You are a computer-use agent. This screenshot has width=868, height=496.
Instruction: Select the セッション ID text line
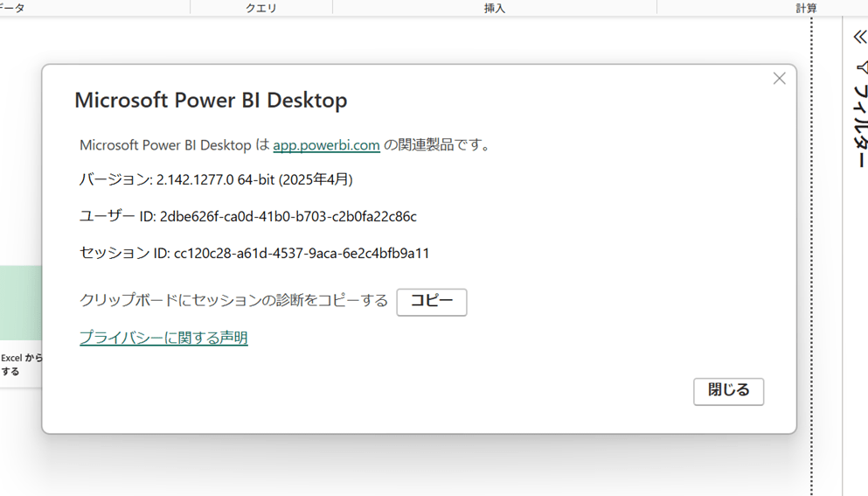click(254, 254)
